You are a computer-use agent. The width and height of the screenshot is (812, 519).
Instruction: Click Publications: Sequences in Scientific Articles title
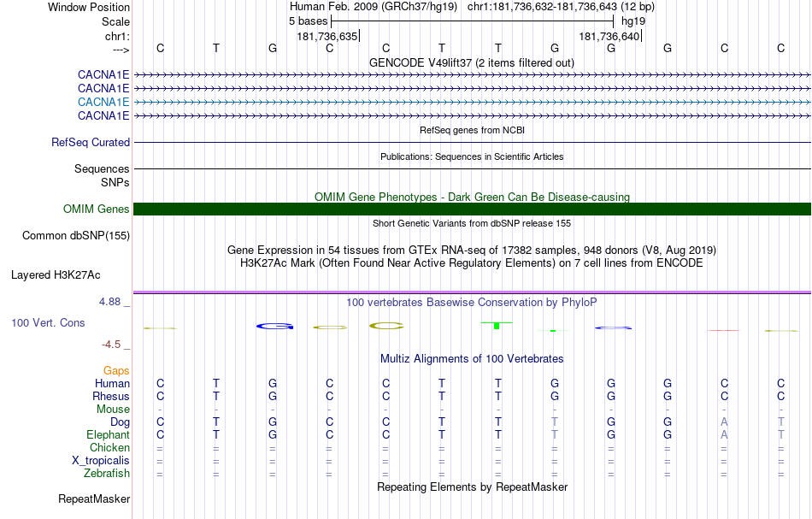point(472,156)
